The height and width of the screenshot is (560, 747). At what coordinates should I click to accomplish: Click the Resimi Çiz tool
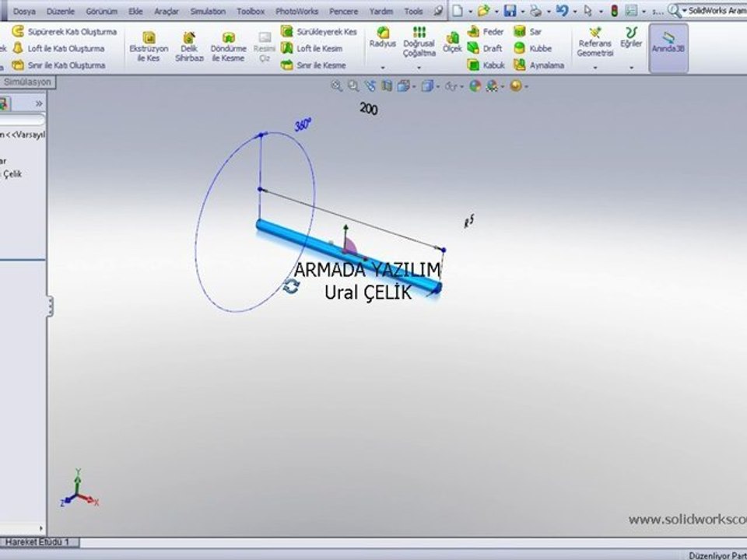pyautogui.click(x=265, y=47)
